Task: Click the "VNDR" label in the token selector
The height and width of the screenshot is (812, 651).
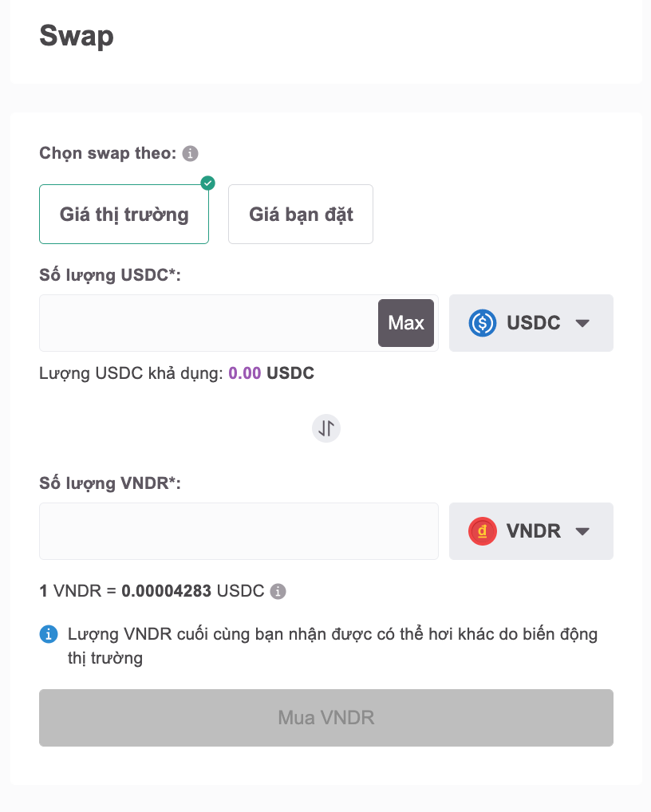Action: pos(535,531)
